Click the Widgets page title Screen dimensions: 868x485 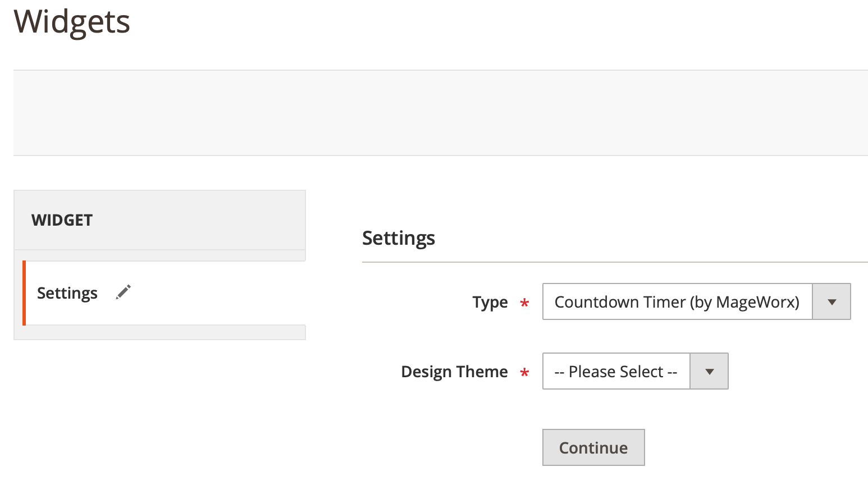pos(72,22)
